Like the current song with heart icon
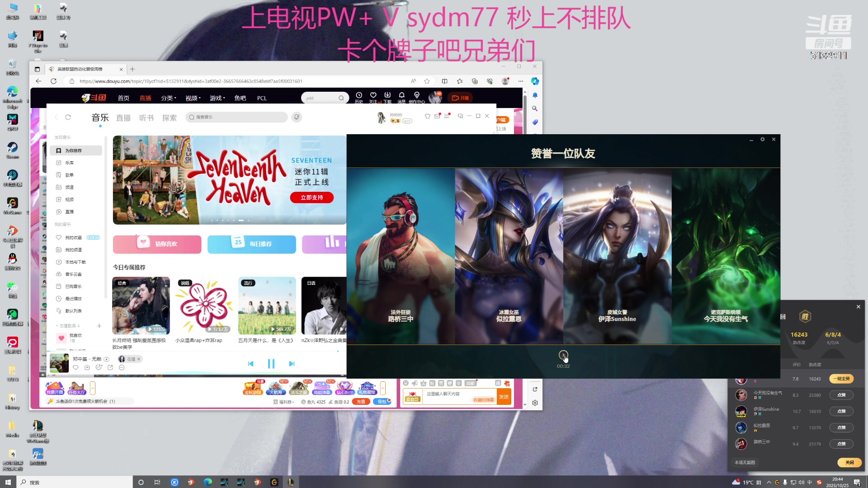The height and width of the screenshot is (488, 868). coord(75,368)
